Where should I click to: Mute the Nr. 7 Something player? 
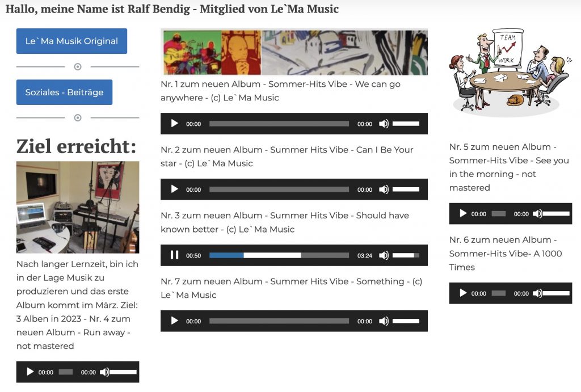[384, 321]
